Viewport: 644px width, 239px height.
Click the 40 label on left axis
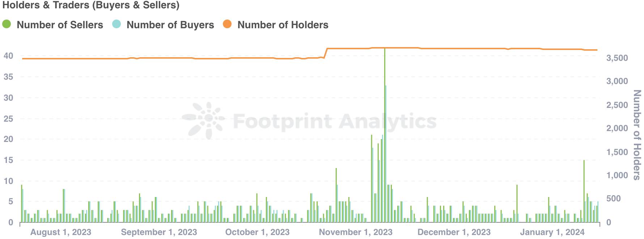[x=8, y=56]
